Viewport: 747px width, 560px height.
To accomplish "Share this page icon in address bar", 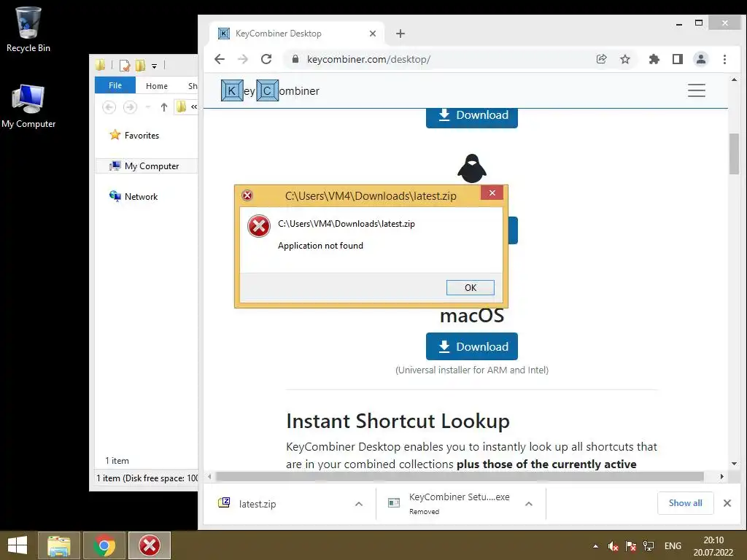I will [601, 59].
